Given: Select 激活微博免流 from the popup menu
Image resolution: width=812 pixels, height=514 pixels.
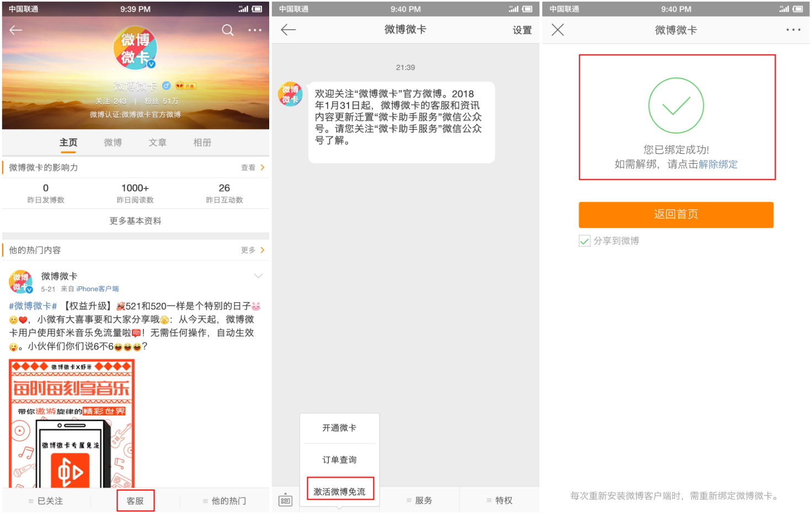Looking at the screenshot, I should [x=339, y=490].
